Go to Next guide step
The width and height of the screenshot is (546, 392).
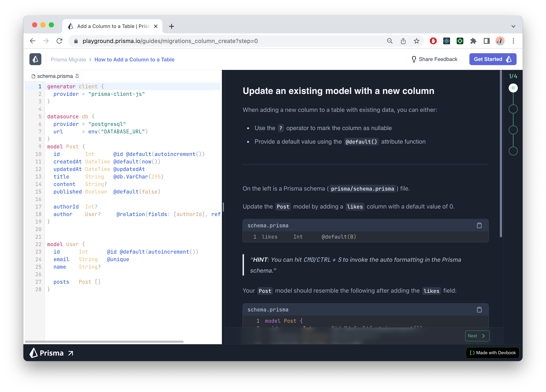tap(477, 336)
